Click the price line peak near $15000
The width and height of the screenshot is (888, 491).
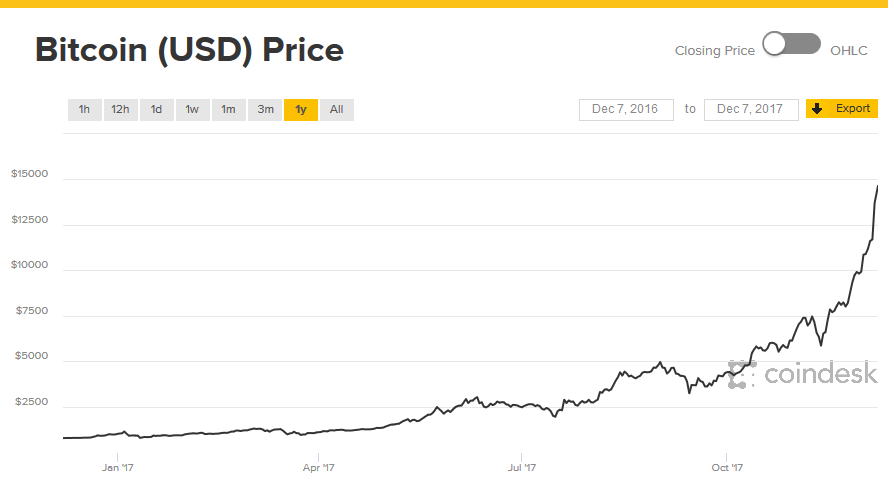coord(877,187)
